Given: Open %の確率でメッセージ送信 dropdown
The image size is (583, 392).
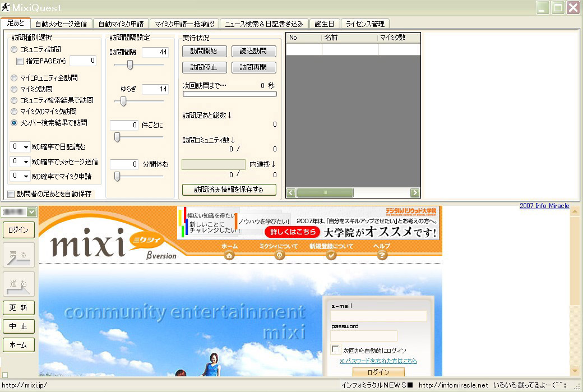Looking at the screenshot, I should tap(26, 162).
